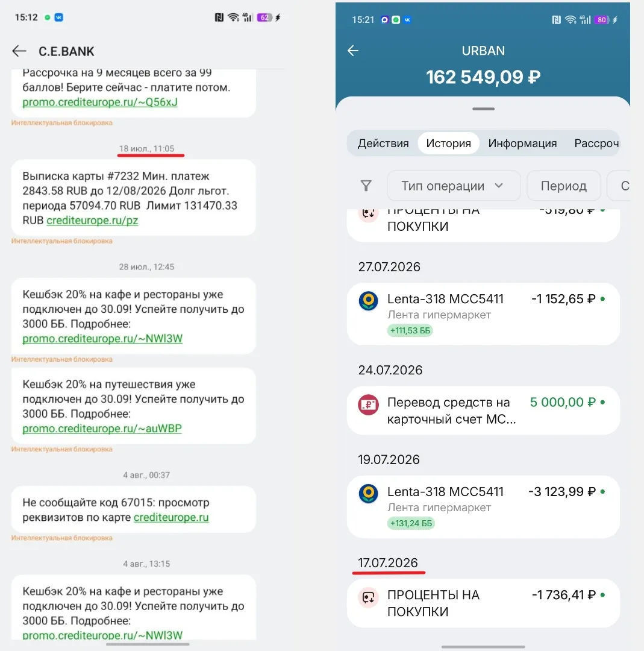
Task: Tap the interest icon on 17.07.2026 entry
Action: (368, 597)
